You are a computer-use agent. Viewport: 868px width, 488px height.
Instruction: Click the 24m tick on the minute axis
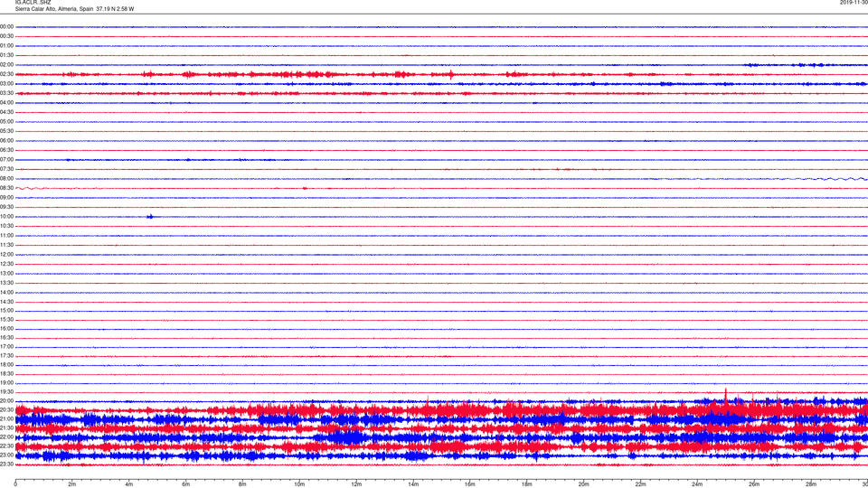tap(697, 484)
